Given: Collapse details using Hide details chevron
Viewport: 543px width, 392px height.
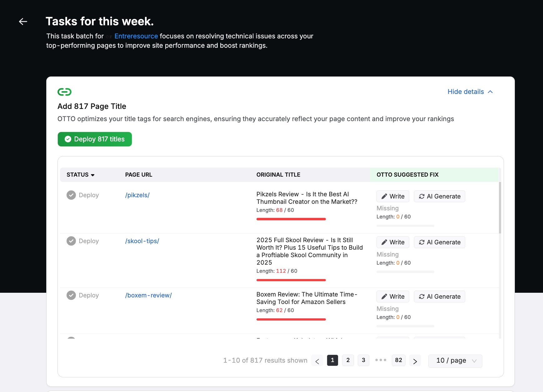Looking at the screenshot, I should pos(490,91).
